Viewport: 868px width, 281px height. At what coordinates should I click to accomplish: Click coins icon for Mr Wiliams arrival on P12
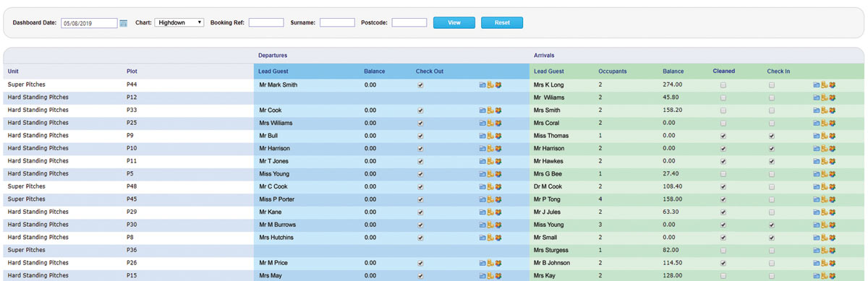pos(825,98)
